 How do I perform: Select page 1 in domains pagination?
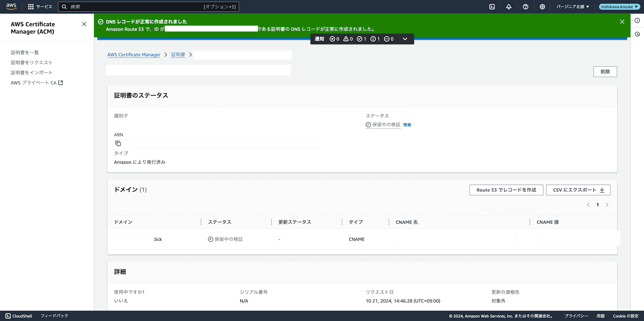pos(598,205)
